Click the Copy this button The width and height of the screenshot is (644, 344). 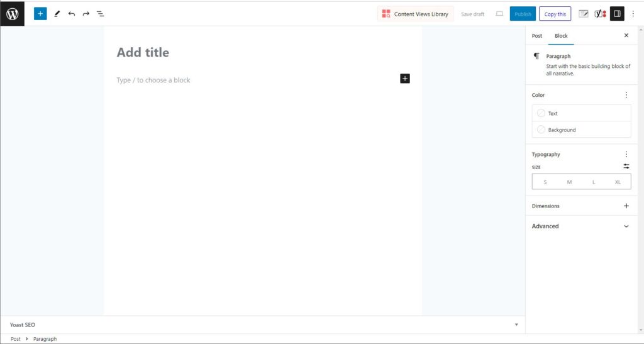pyautogui.click(x=555, y=14)
